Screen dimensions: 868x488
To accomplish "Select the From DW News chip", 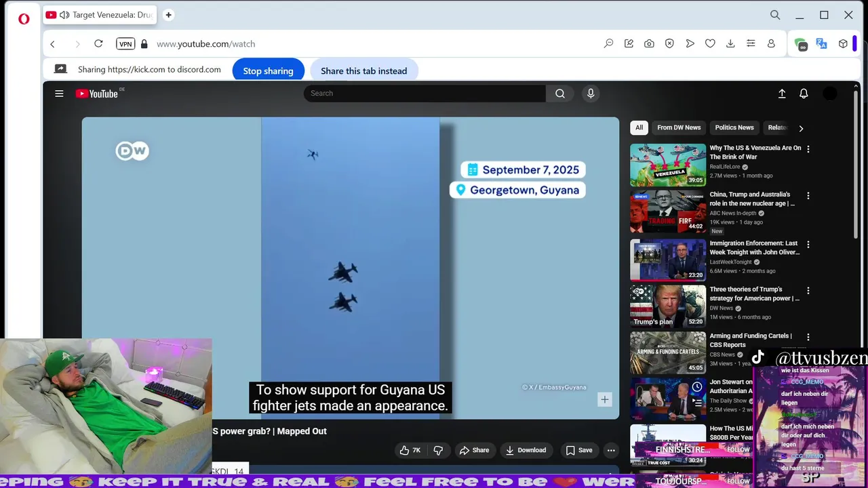I will (679, 127).
